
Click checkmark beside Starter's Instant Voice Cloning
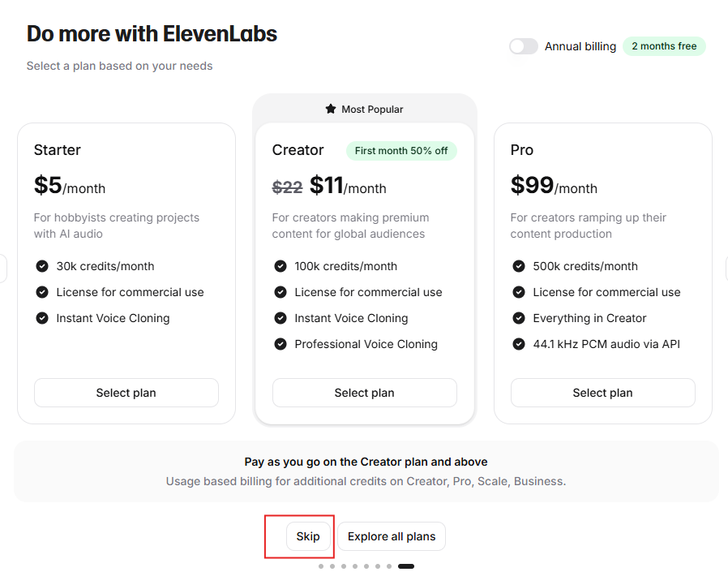[42, 318]
